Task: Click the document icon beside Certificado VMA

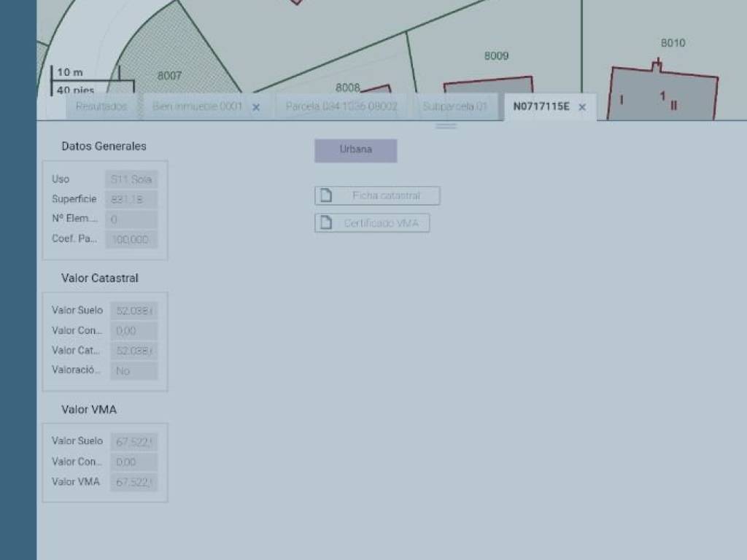Action: (327, 223)
